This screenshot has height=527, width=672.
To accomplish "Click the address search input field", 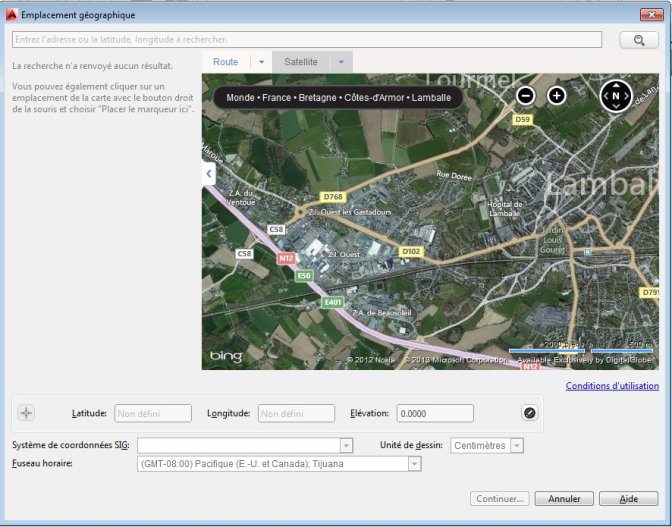I will coord(307,40).
